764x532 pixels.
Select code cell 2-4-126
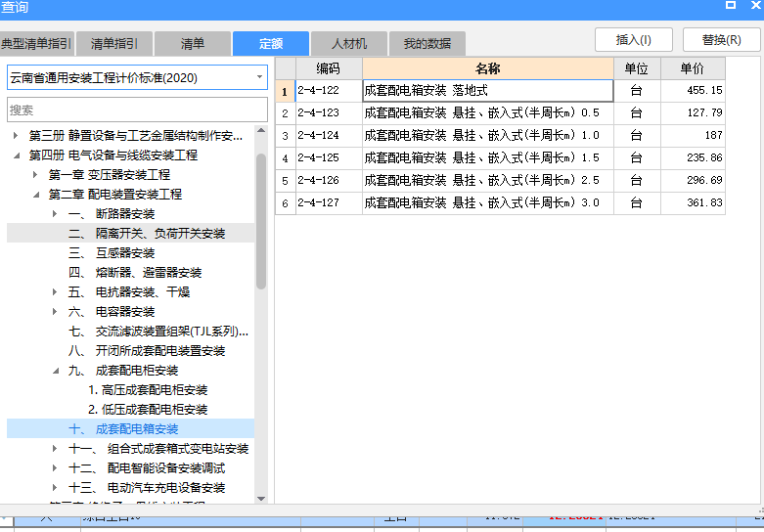click(329, 180)
